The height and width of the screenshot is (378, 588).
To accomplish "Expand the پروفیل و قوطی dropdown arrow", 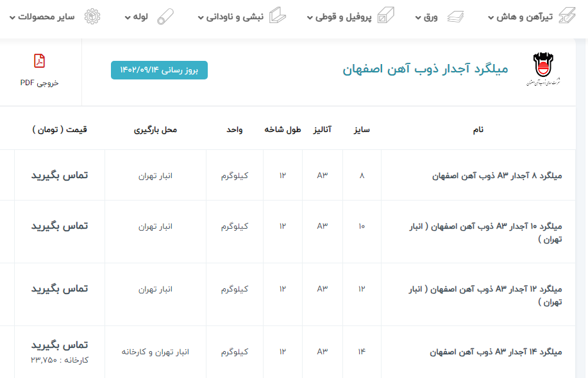I will [x=310, y=17].
